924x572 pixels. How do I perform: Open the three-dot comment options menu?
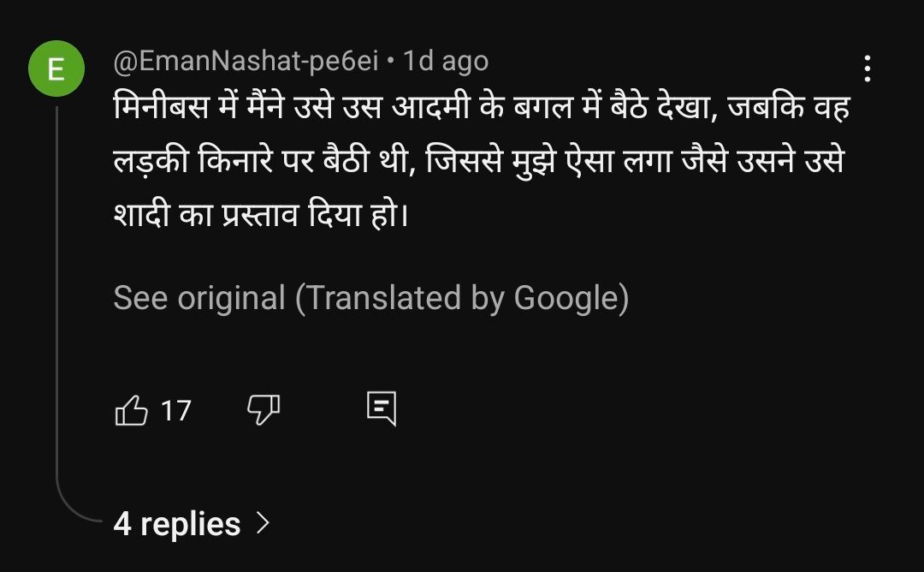[868, 69]
